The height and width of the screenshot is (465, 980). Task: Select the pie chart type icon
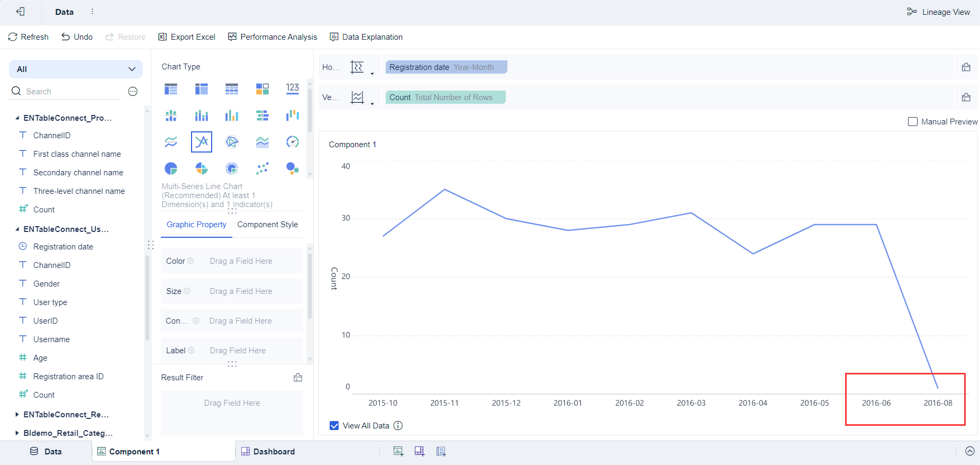click(171, 168)
